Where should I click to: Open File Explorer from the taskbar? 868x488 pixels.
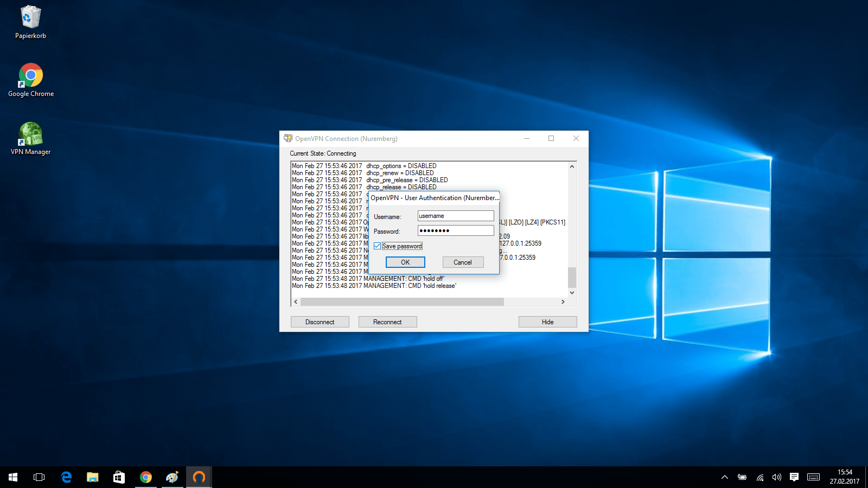pos(93,477)
